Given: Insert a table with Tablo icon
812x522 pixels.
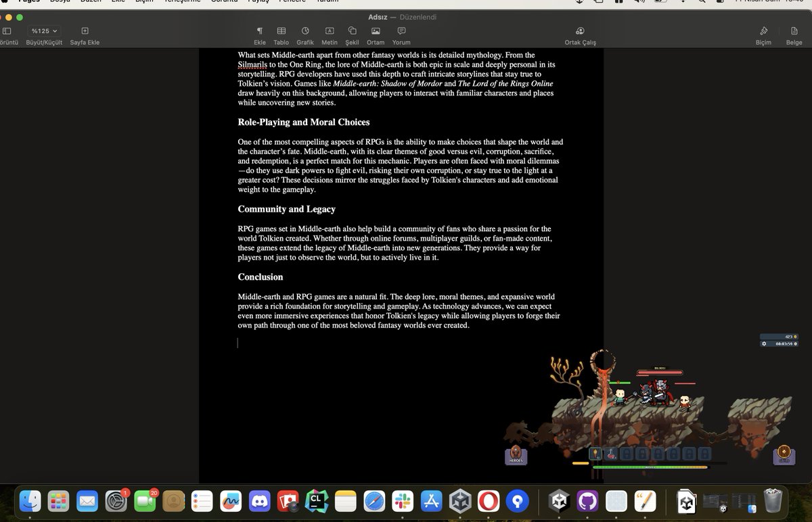Looking at the screenshot, I should tap(281, 31).
